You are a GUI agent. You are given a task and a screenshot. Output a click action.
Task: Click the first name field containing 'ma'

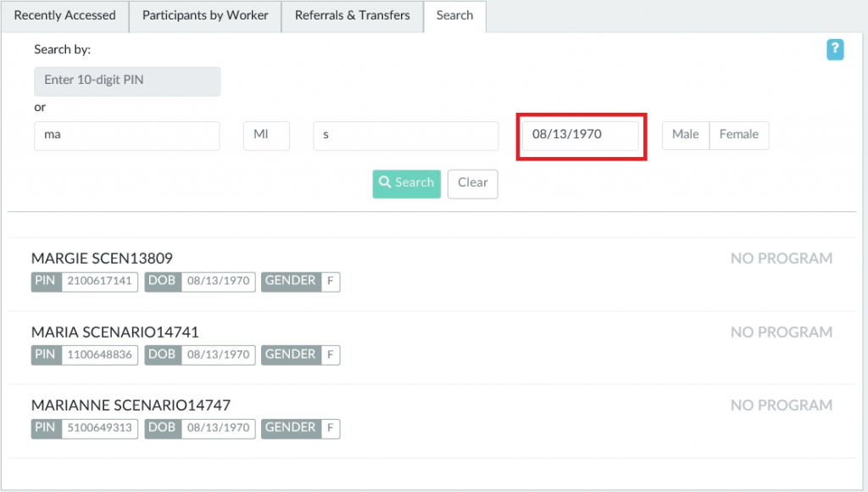point(127,136)
